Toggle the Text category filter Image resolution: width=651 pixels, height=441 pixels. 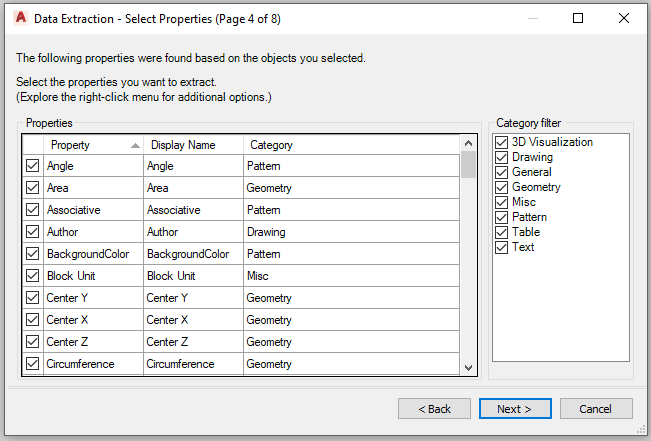(x=502, y=247)
